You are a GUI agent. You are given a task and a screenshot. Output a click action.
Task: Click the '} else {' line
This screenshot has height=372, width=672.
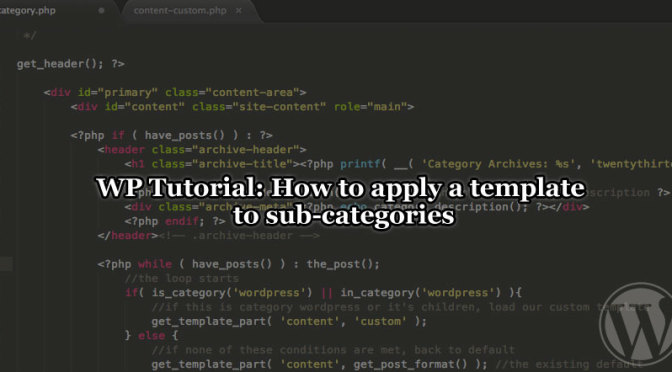pyautogui.click(x=151, y=336)
